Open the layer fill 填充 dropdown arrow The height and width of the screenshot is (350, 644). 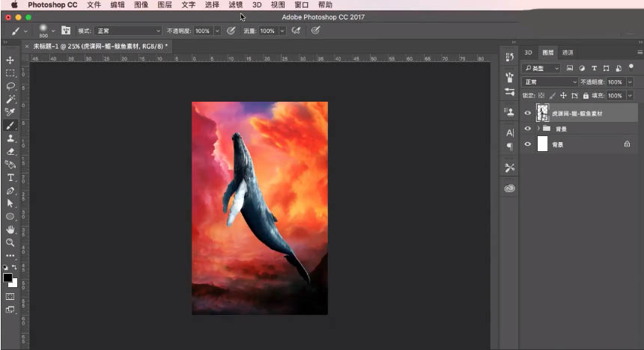(630, 96)
